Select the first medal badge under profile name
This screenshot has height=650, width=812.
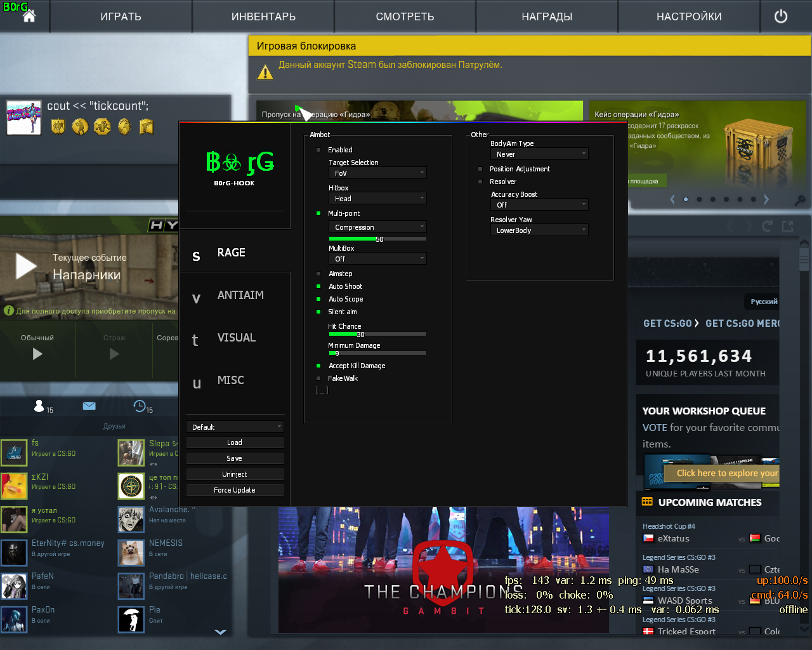(58, 126)
